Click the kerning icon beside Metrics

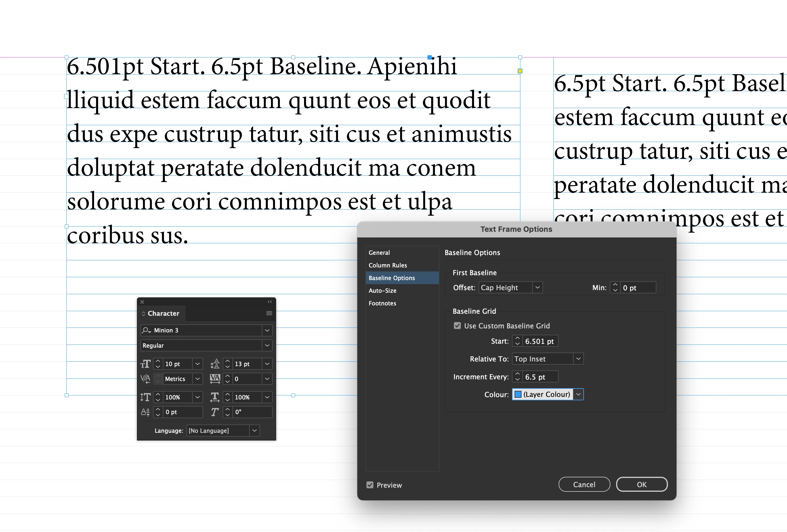145,379
